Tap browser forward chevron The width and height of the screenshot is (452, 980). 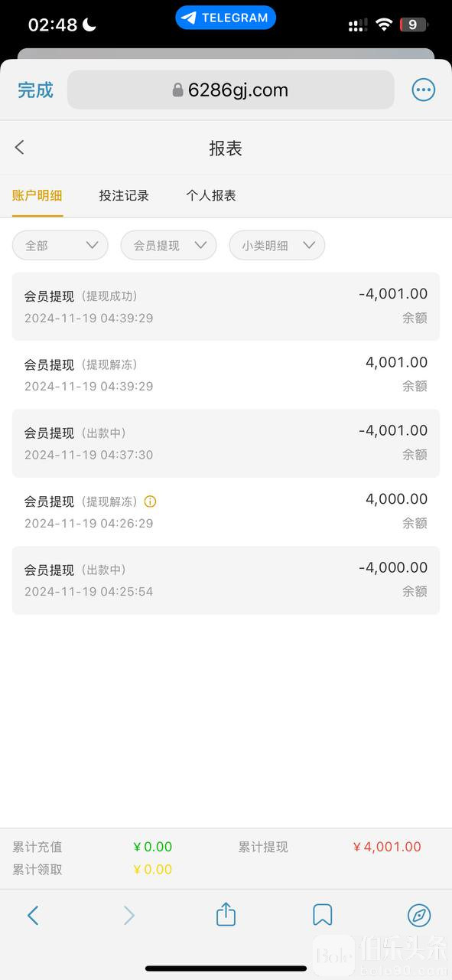click(x=128, y=915)
